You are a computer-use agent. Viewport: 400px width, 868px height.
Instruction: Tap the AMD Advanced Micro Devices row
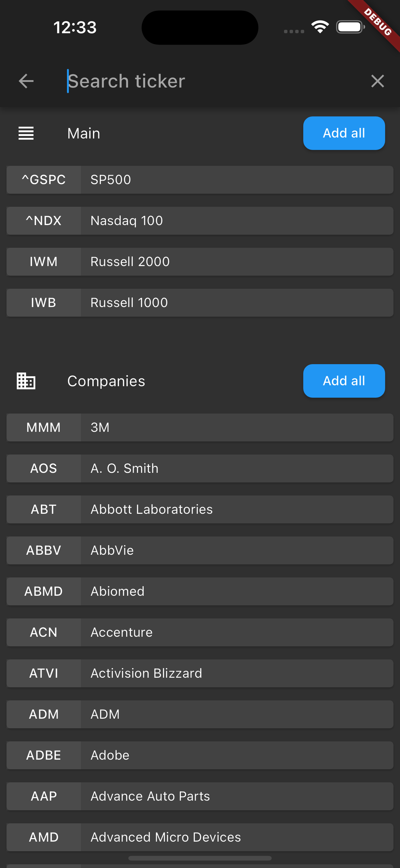pos(200,837)
